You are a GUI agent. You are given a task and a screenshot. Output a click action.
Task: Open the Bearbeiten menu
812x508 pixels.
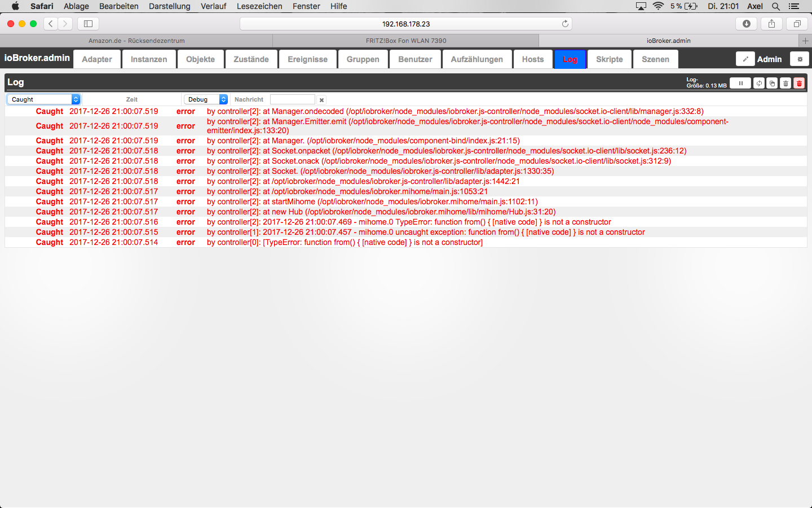(x=119, y=6)
